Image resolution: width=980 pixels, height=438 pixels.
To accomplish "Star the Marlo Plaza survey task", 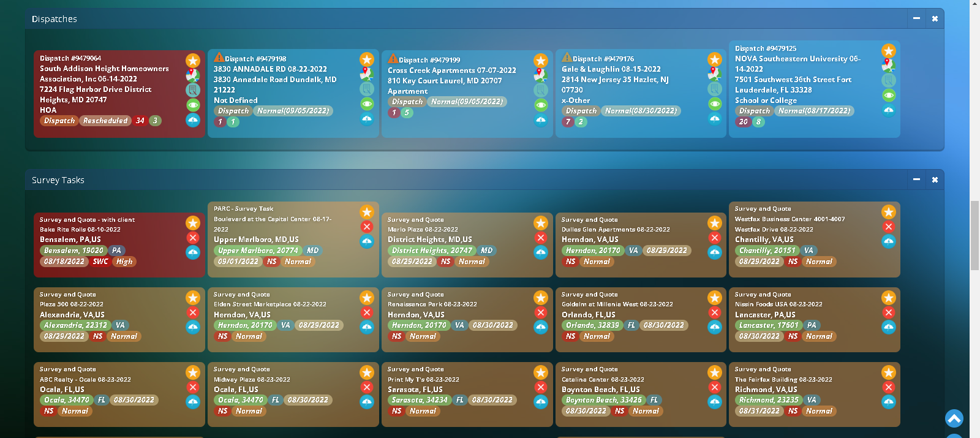I will pos(541,223).
